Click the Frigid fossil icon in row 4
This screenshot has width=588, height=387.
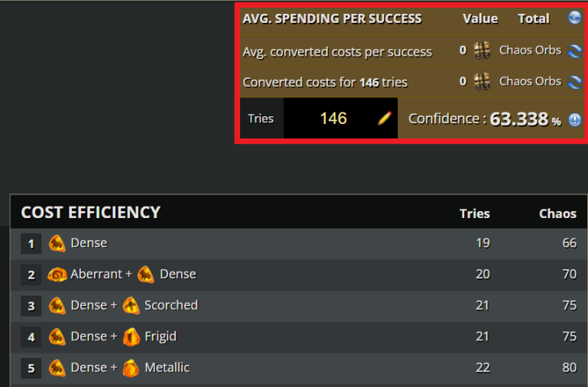[132, 337]
